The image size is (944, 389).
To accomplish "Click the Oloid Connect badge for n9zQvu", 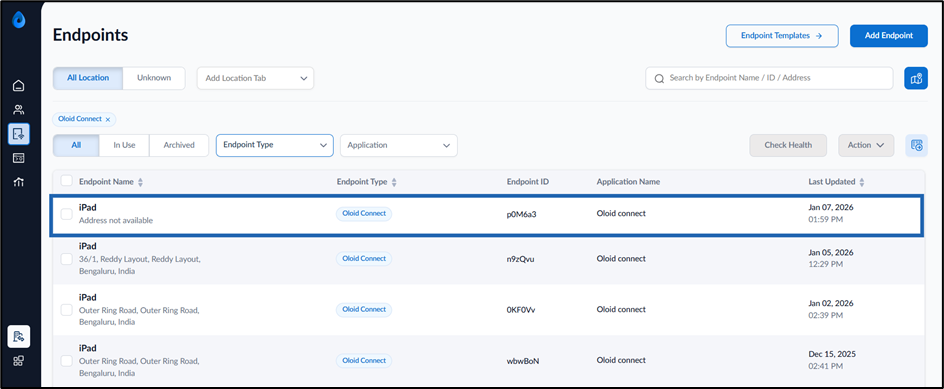I will [x=364, y=258].
